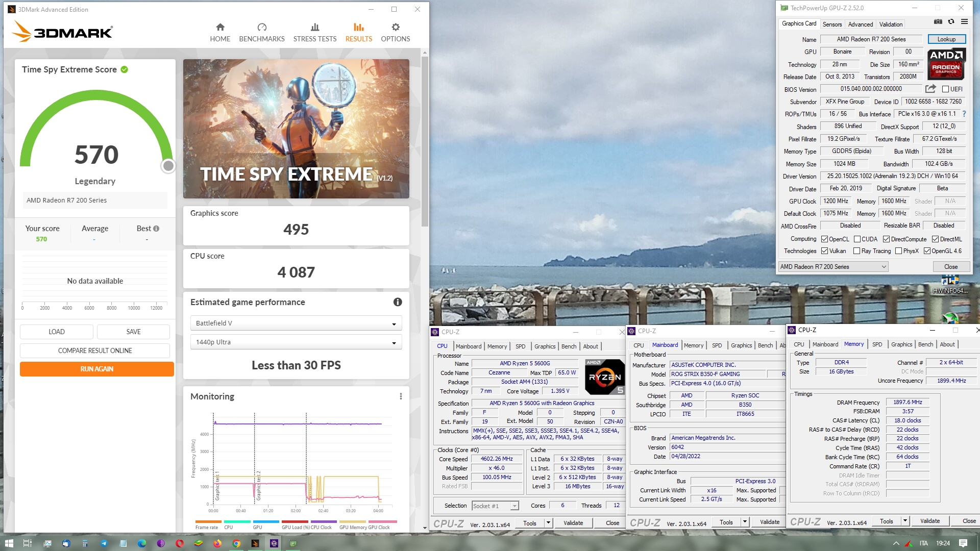Open STRESS TESTS bar chart icon

click(x=315, y=27)
